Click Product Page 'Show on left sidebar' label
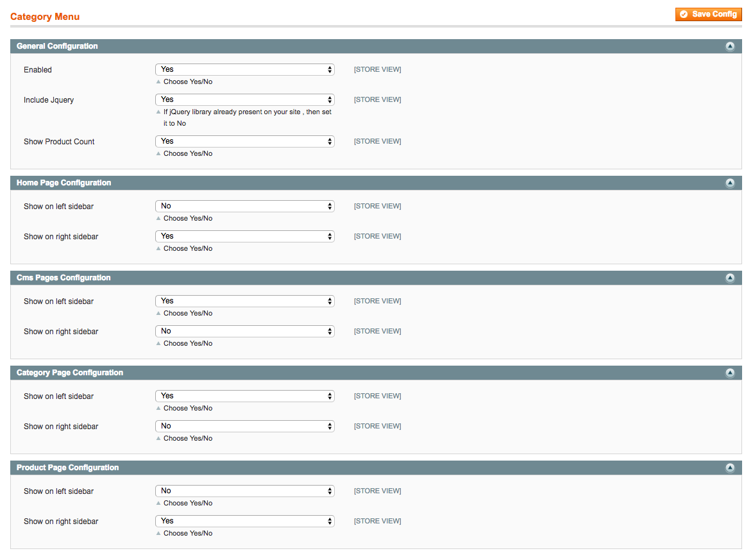 (58, 492)
